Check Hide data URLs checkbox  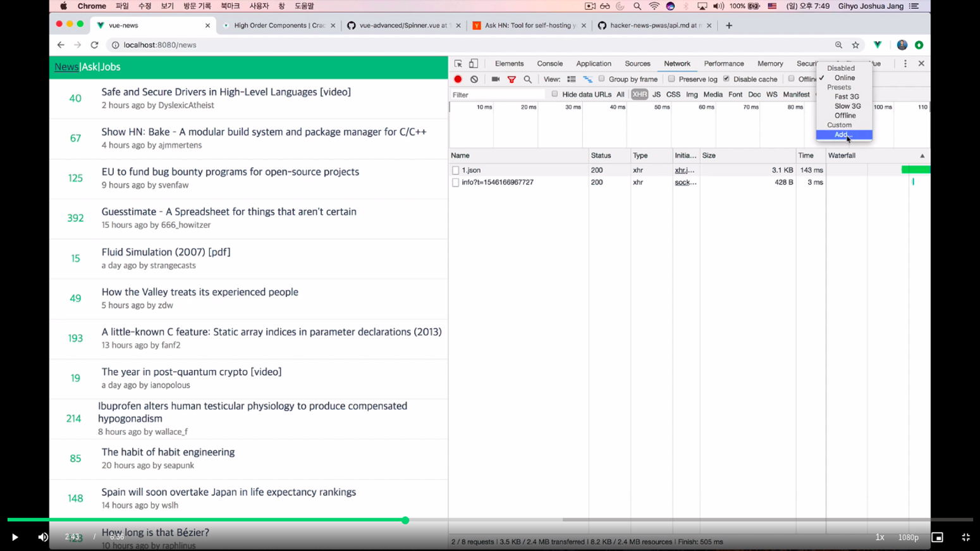click(554, 94)
